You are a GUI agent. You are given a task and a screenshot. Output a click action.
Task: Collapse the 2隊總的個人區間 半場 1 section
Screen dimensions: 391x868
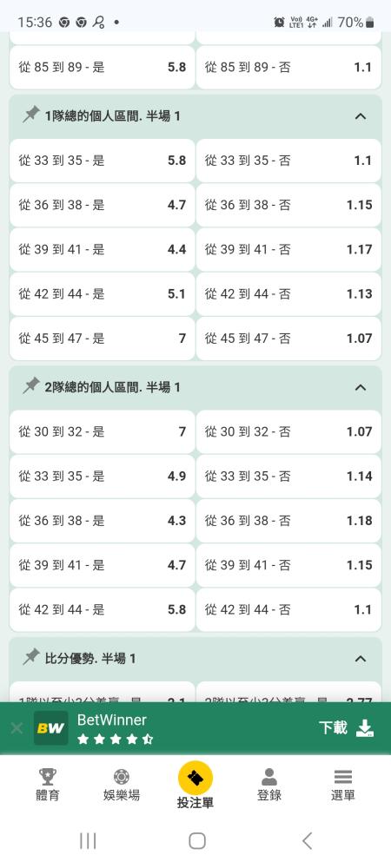361,387
